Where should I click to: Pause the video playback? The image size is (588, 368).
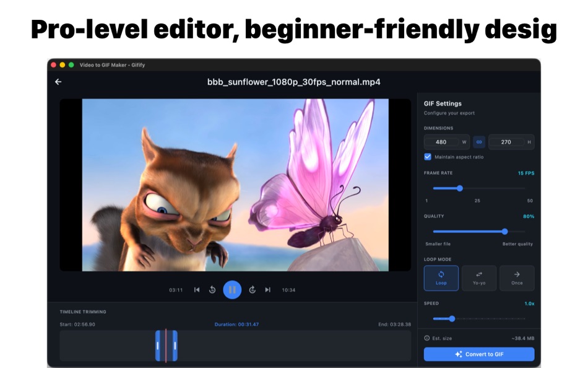232,289
